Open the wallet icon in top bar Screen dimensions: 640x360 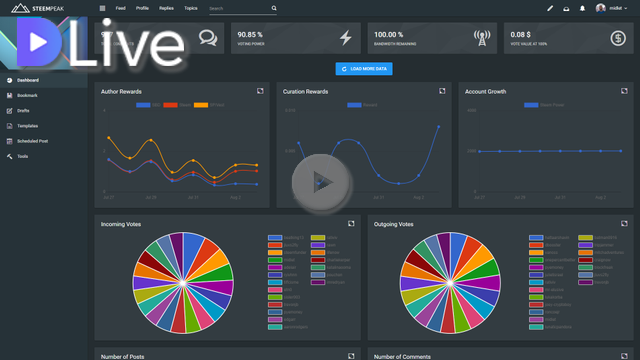[566, 9]
